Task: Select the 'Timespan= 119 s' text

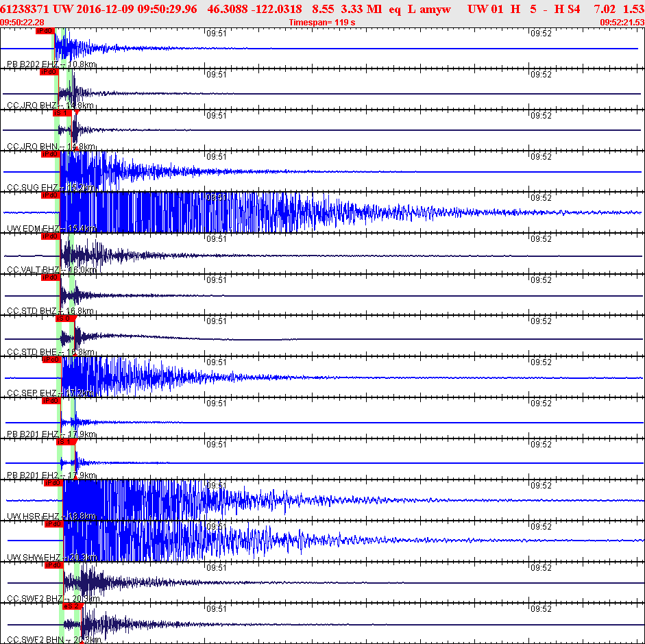Action: click(322, 23)
